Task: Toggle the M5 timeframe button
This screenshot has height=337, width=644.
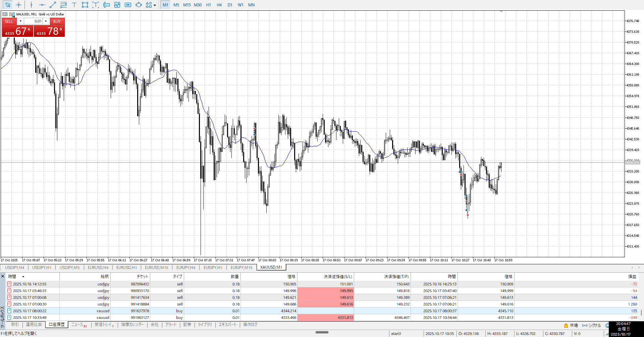Action: point(176,5)
